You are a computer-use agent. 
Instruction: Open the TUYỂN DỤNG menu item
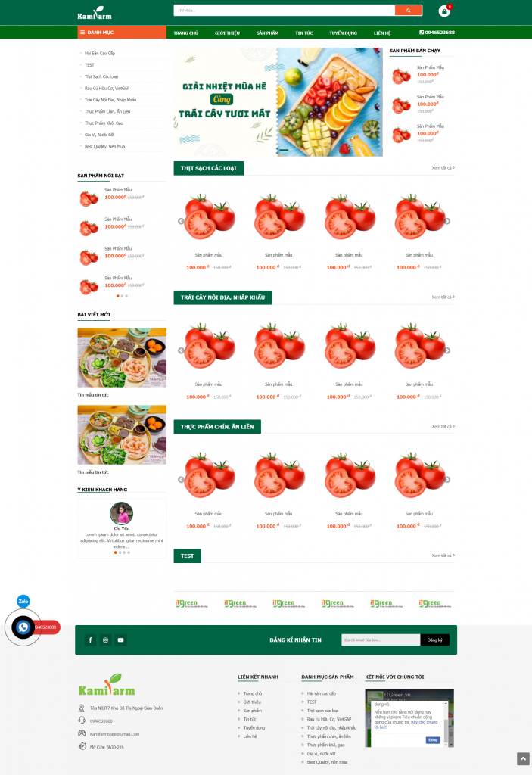343,33
